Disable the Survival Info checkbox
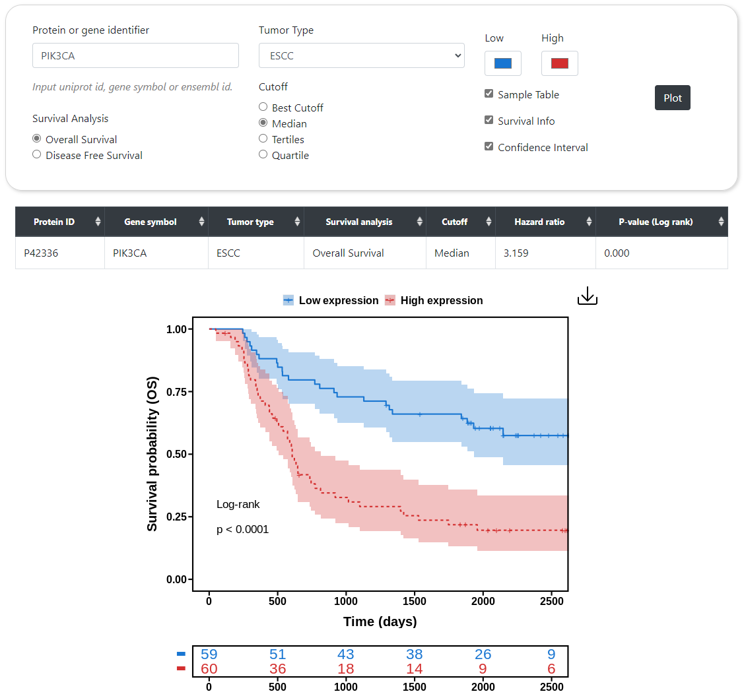 click(x=489, y=120)
